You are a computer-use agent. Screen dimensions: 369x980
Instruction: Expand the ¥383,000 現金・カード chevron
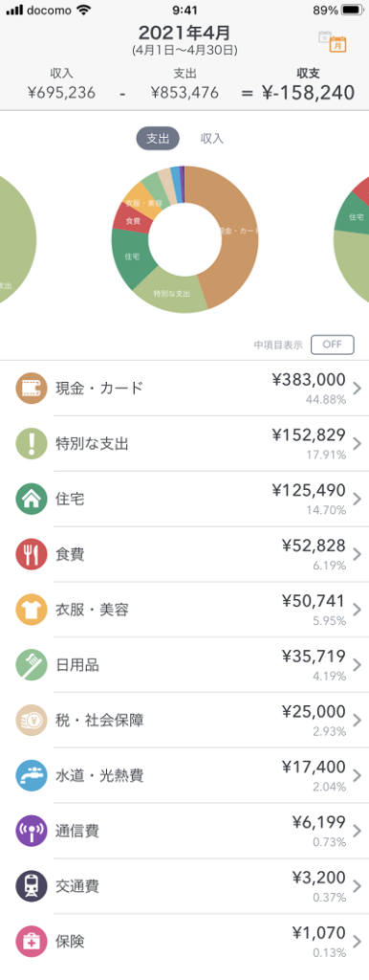pyautogui.click(x=358, y=389)
